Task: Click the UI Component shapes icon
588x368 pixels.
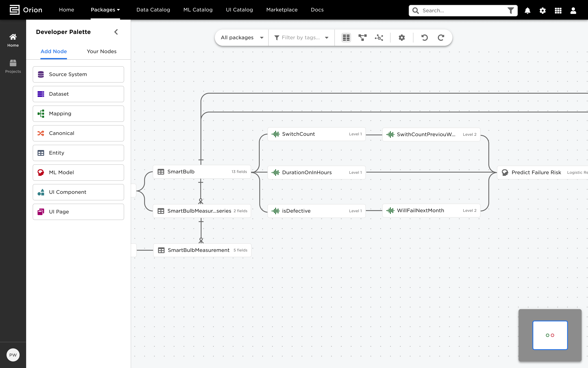Action: click(41, 192)
